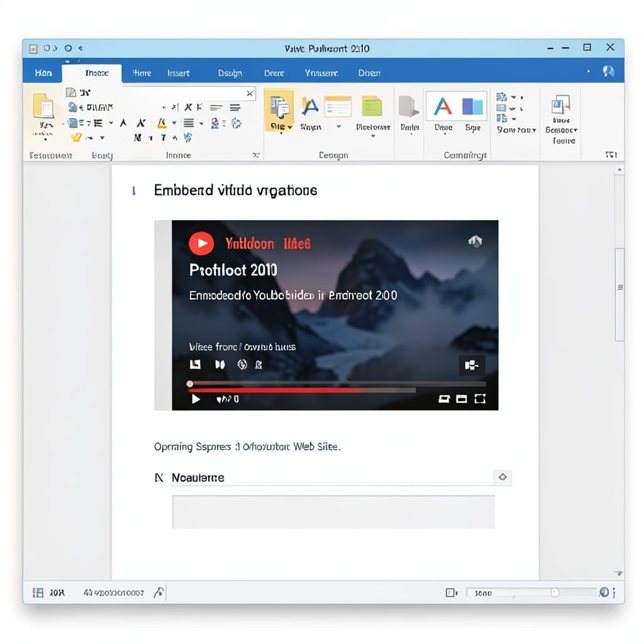Click the miniplayer icon left of theater mode
The height and width of the screenshot is (644, 644).
(444, 399)
